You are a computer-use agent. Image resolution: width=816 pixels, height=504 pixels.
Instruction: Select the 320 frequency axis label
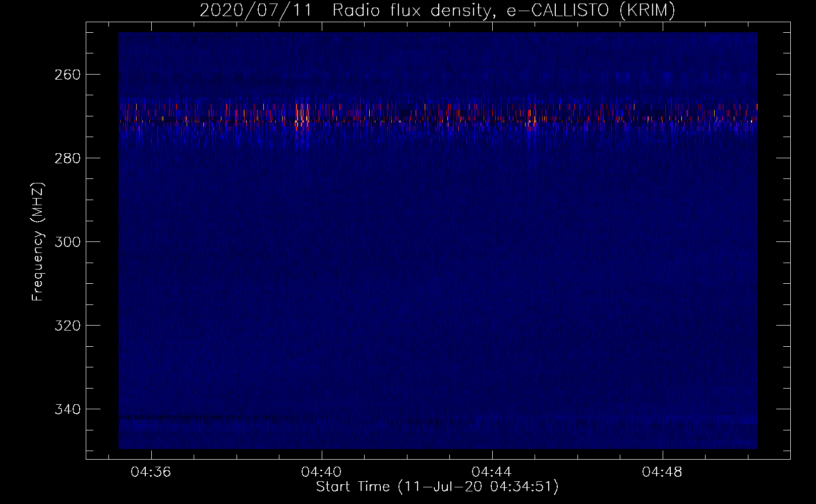click(x=67, y=326)
